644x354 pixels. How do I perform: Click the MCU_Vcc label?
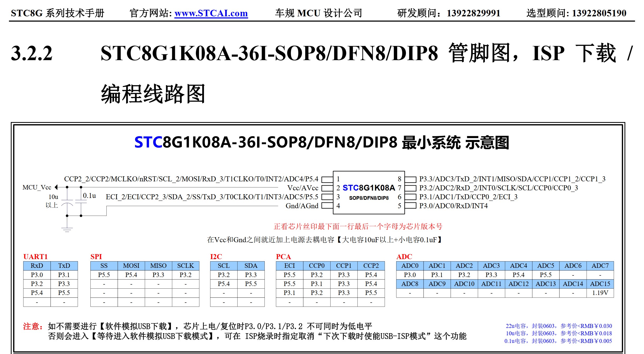(x=37, y=187)
